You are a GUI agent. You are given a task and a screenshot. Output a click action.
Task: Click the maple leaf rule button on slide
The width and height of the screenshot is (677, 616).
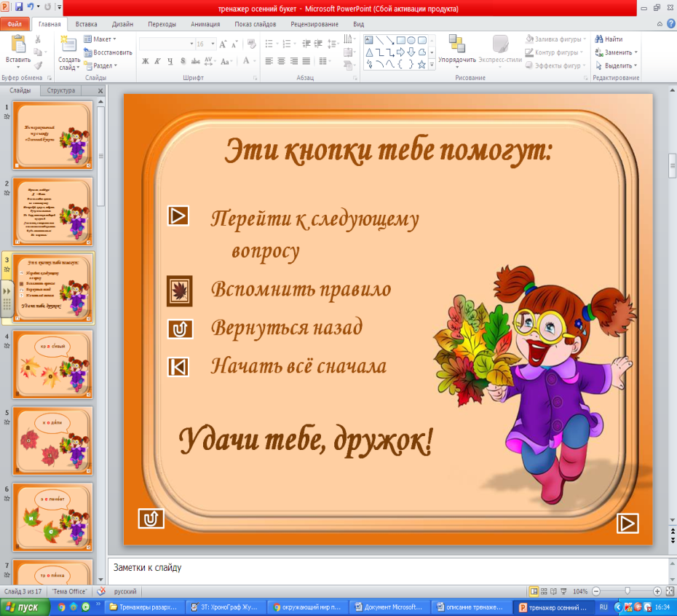(179, 291)
